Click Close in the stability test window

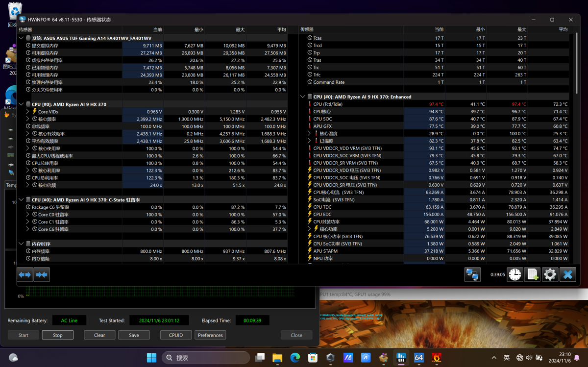point(296,335)
